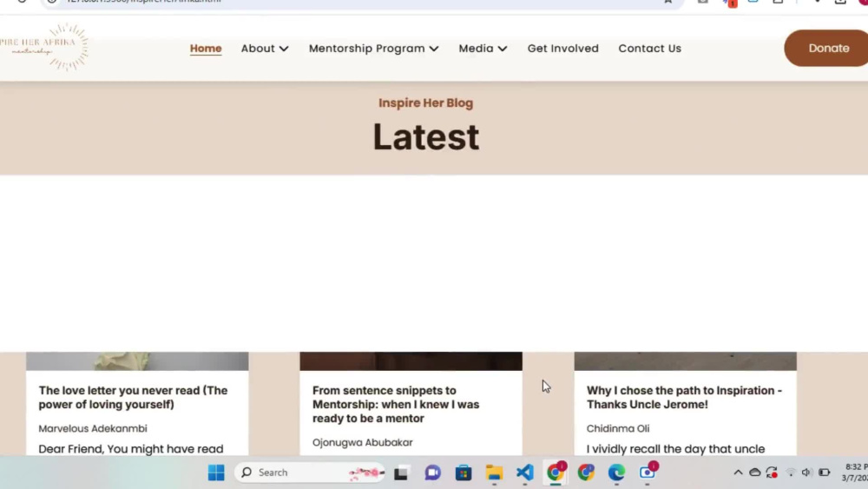
Task: Open 'Why I chose the path to Inspiration' article
Action: click(x=684, y=398)
